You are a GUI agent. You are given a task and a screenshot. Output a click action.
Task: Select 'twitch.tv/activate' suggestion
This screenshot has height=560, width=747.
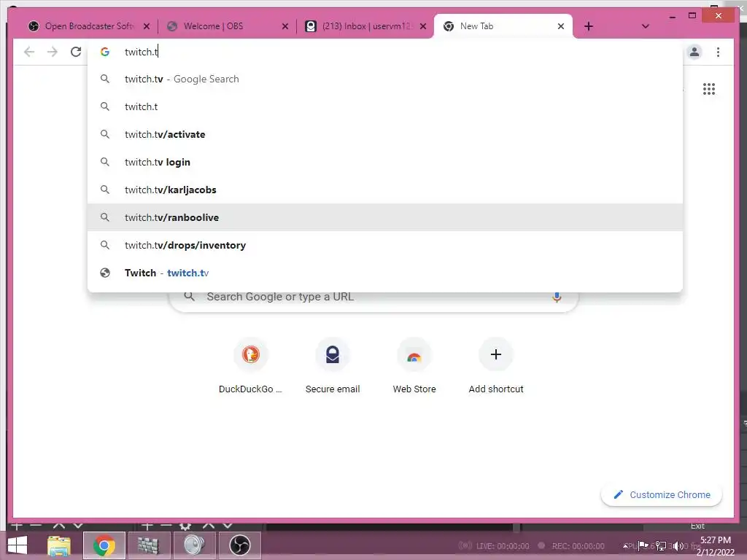(385, 134)
